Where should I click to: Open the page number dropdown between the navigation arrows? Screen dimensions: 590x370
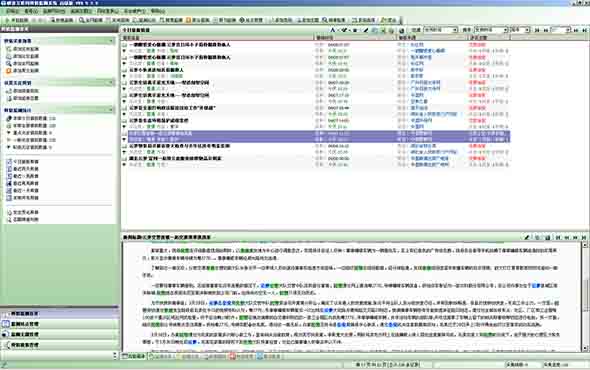coord(561,30)
